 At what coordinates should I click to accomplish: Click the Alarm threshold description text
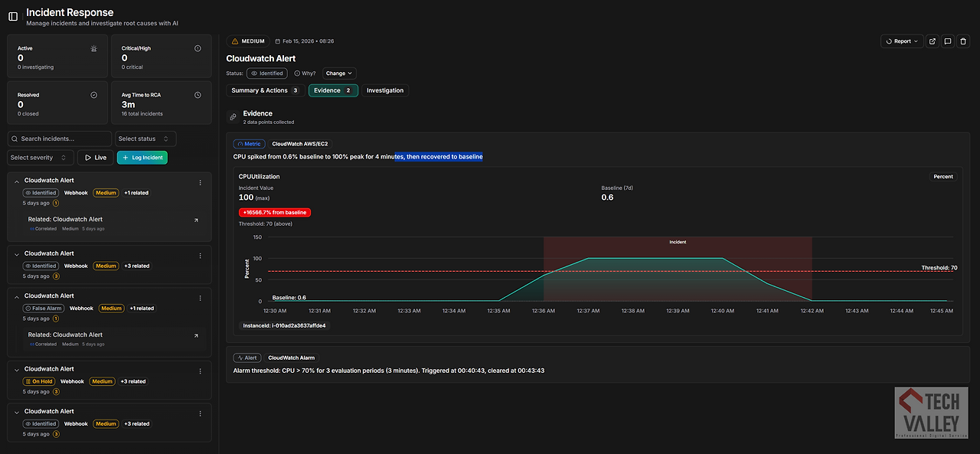390,371
